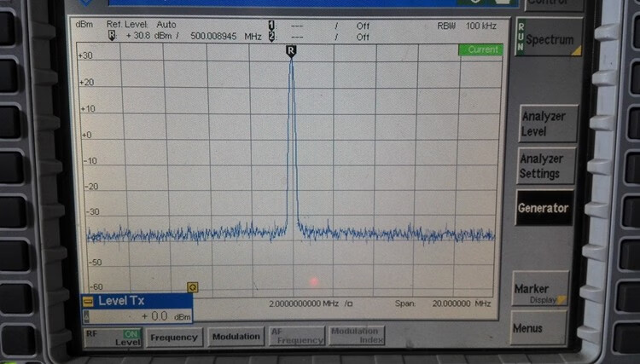Open the Menus softkey

[x=538, y=327]
